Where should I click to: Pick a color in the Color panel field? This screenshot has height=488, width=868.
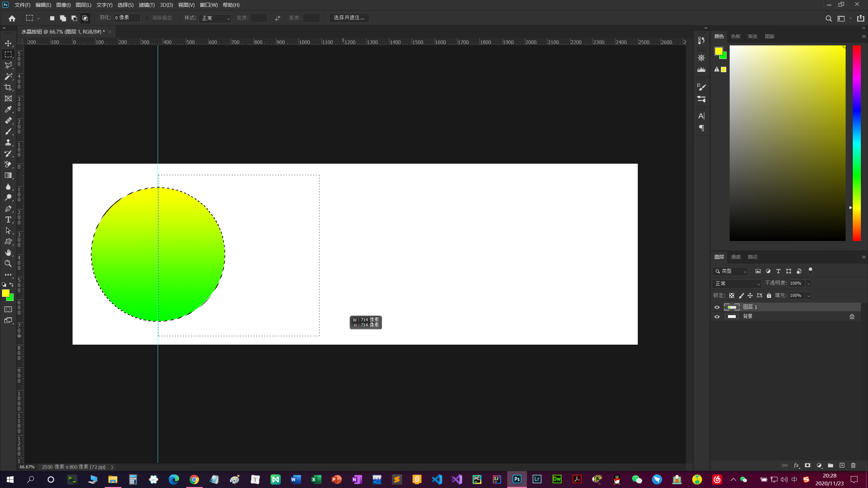click(787, 143)
